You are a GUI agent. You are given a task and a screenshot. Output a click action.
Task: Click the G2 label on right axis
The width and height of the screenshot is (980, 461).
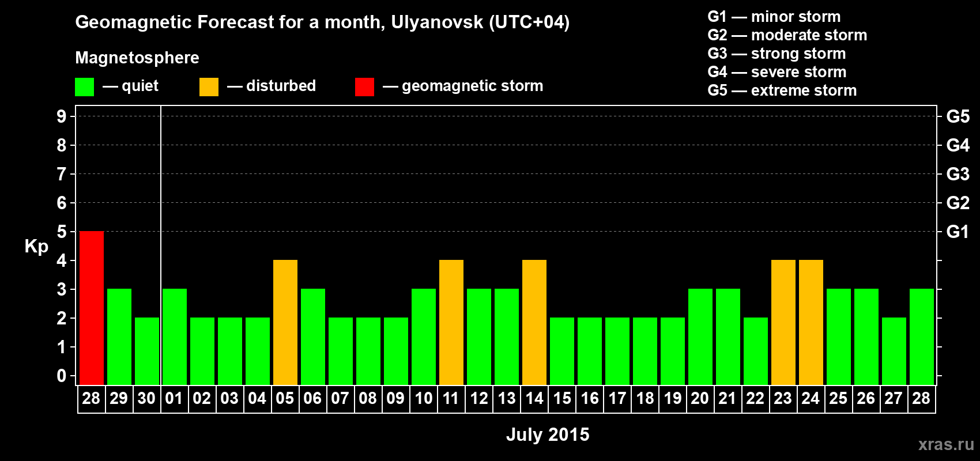tap(958, 203)
